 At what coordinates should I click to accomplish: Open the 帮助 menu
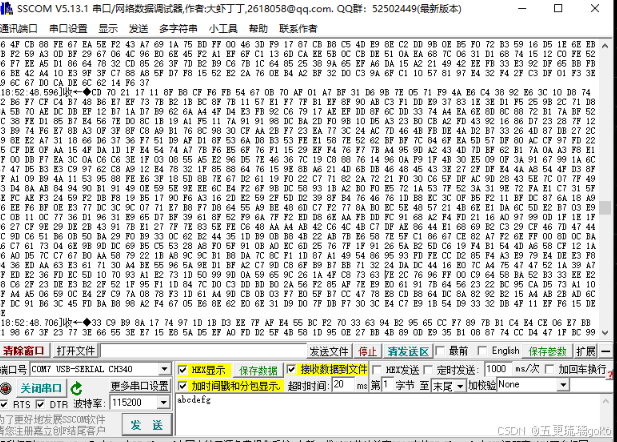pyautogui.click(x=258, y=29)
